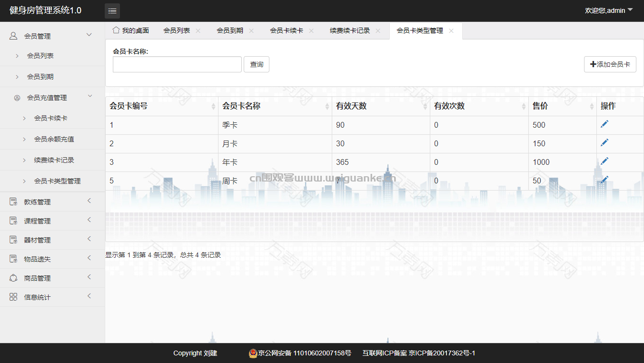
Task: Close the 会员列表 tab
Action: tap(198, 30)
